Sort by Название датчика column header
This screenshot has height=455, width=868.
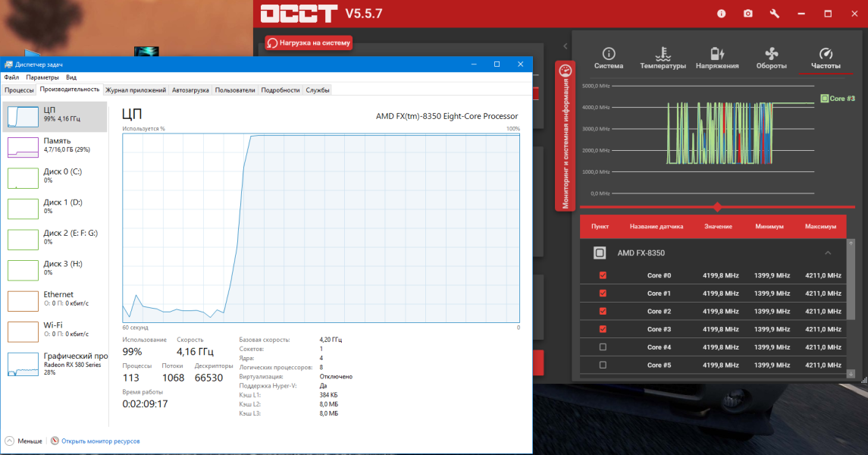[656, 227]
